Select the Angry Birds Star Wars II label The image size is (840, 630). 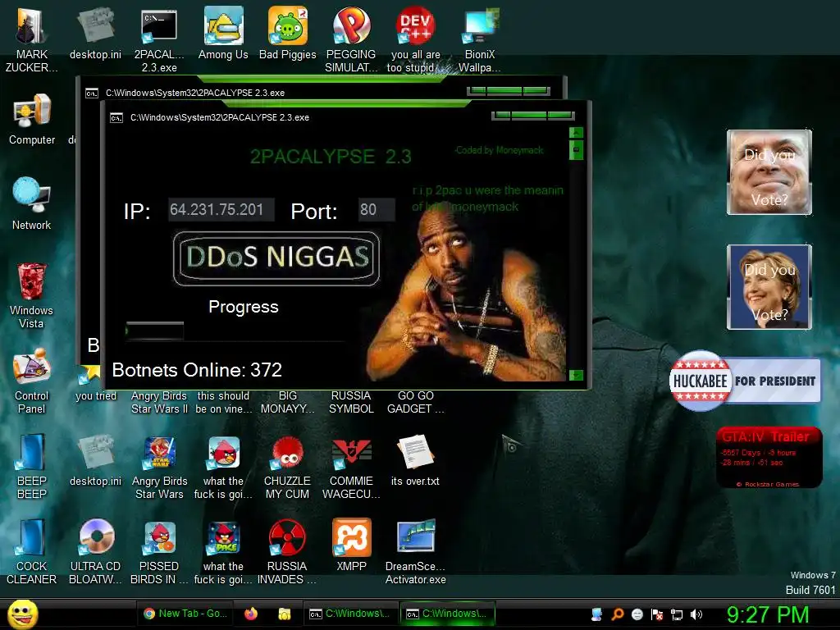pyautogui.click(x=159, y=402)
